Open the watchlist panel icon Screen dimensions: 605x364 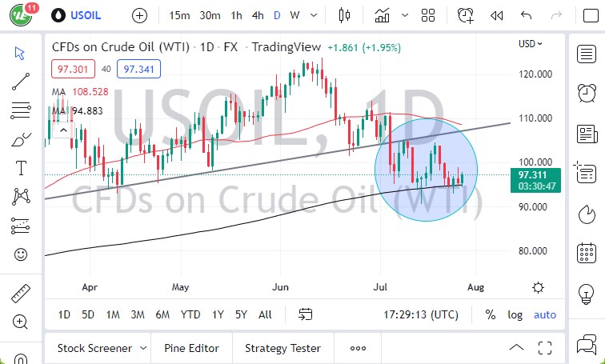(586, 54)
